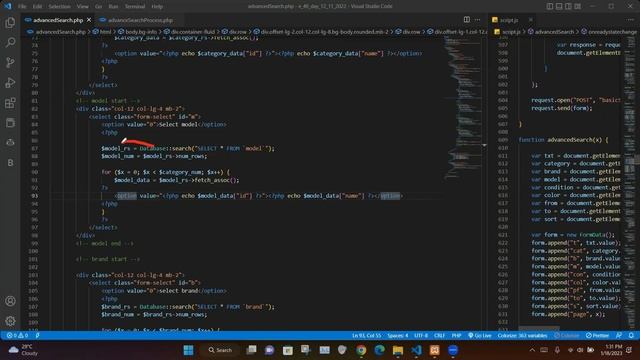Open the File menu

(x=22, y=7)
